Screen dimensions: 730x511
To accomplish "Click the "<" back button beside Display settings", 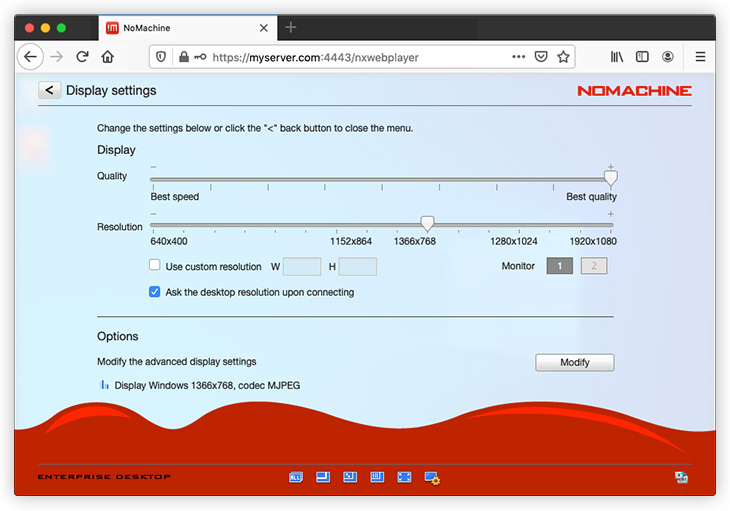I will coord(49,91).
